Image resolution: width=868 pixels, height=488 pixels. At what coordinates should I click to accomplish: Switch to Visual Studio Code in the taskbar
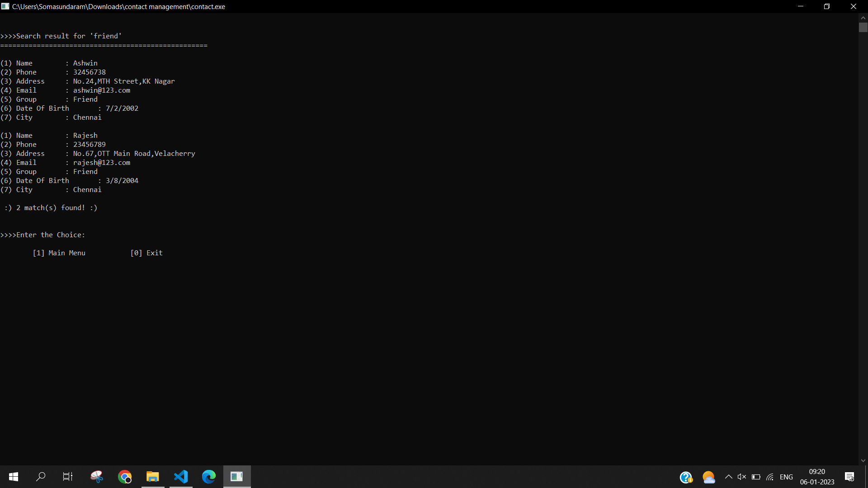(181, 477)
